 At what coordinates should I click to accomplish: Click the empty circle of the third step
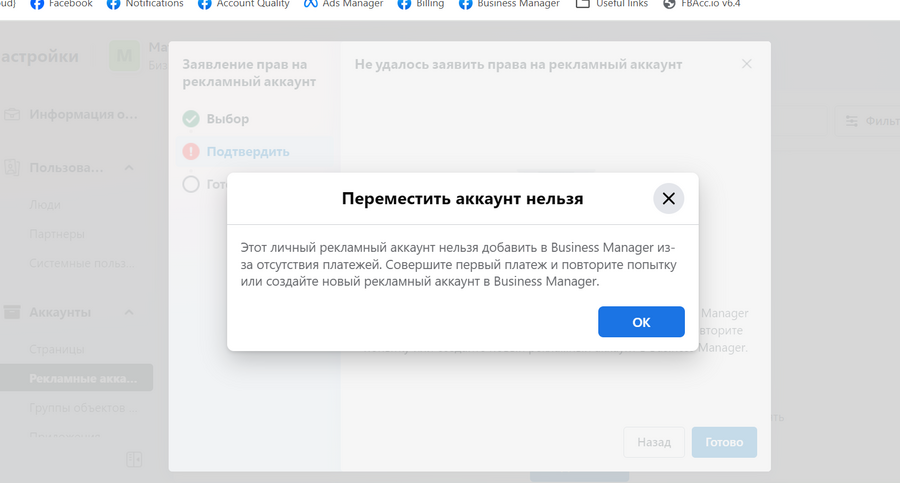191,184
